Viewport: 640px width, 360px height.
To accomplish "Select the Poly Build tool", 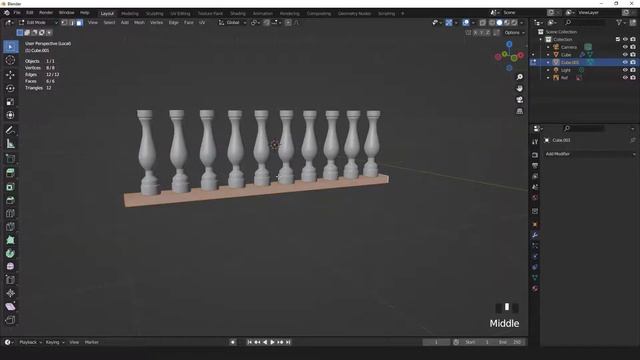I will click(10, 240).
